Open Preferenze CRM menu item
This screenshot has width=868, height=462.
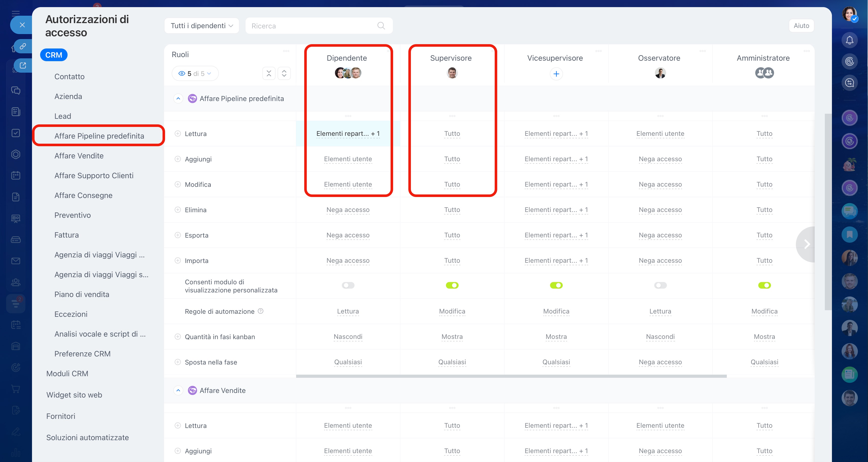pyautogui.click(x=82, y=354)
